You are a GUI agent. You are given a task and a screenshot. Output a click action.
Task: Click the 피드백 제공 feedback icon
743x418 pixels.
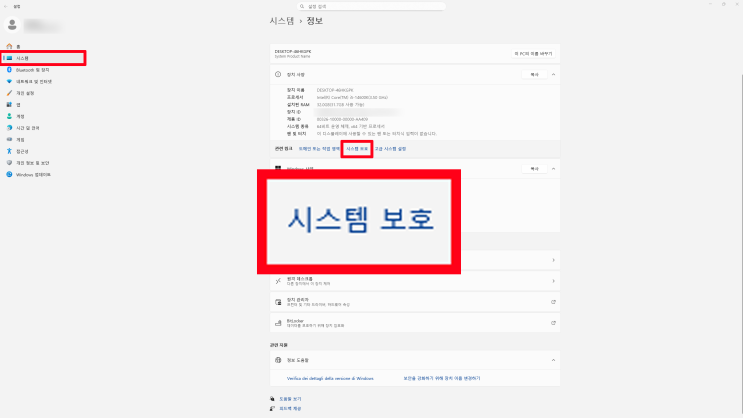(x=272, y=409)
